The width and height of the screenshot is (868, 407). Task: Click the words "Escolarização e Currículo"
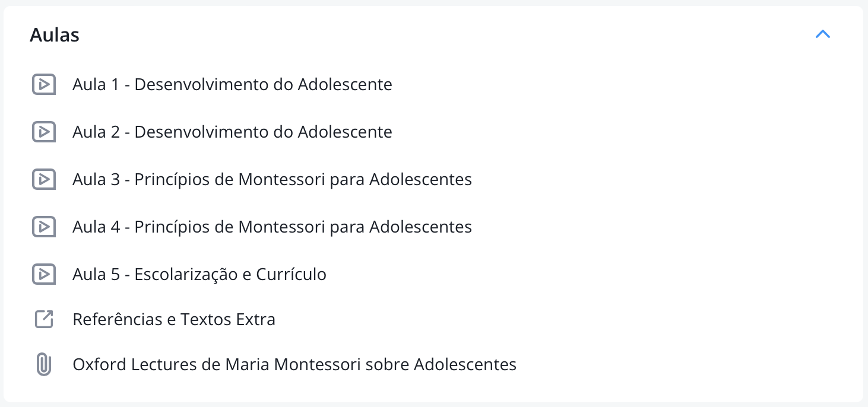pos(230,274)
